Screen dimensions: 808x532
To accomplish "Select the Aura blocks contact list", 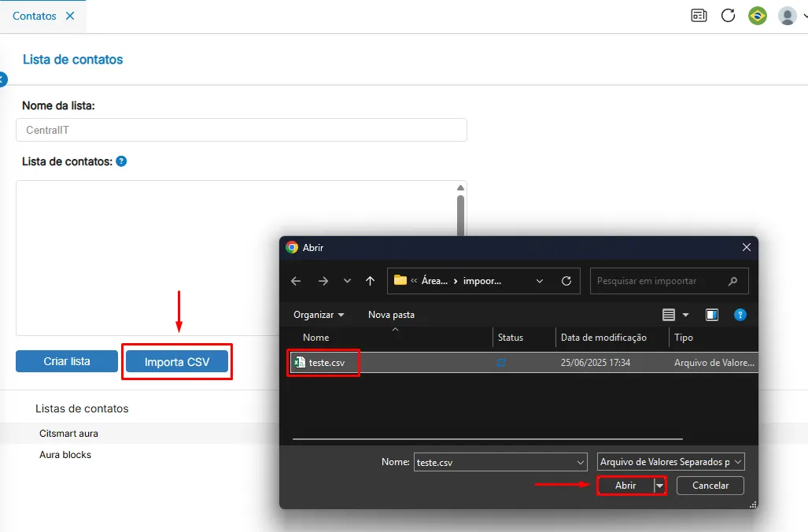I will tap(65, 455).
